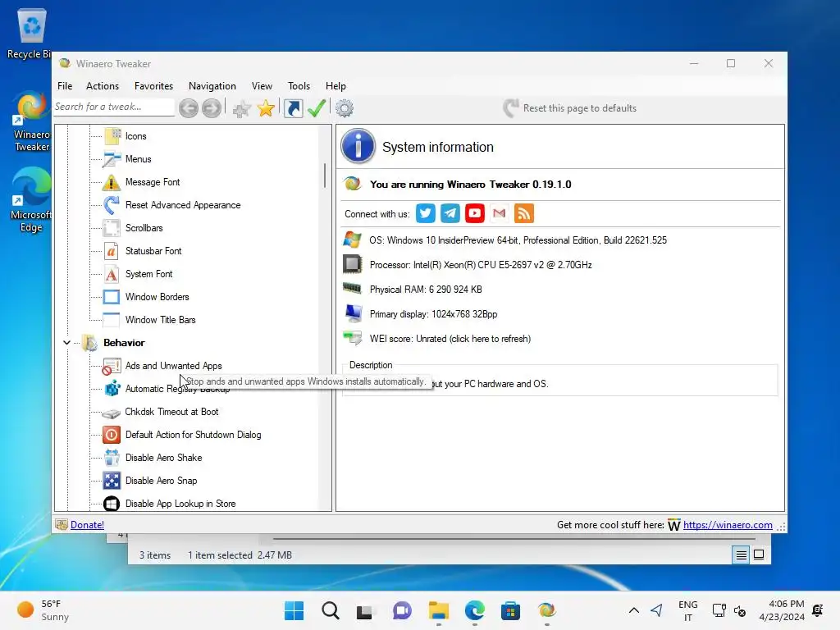Click the create shortcut arrow icon in toolbar
Viewport: 840px width, 630px height.
293,108
